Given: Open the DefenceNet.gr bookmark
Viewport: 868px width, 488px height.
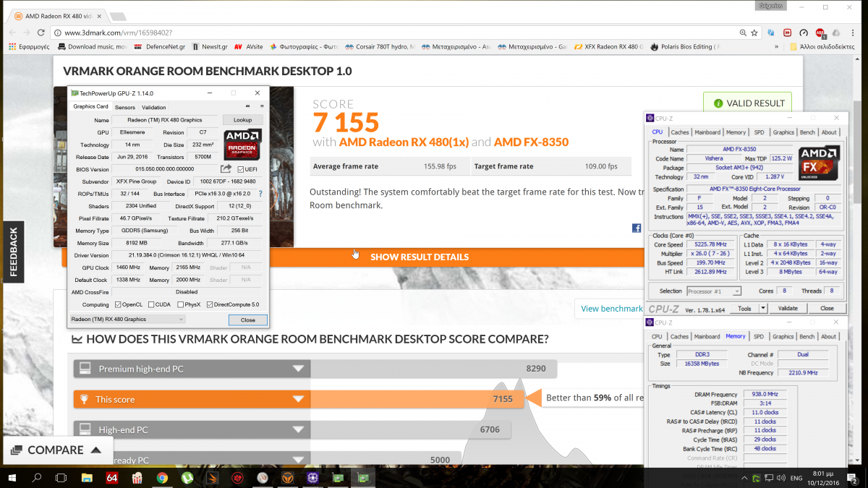Looking at the screenshot, I should pos(161,46).
